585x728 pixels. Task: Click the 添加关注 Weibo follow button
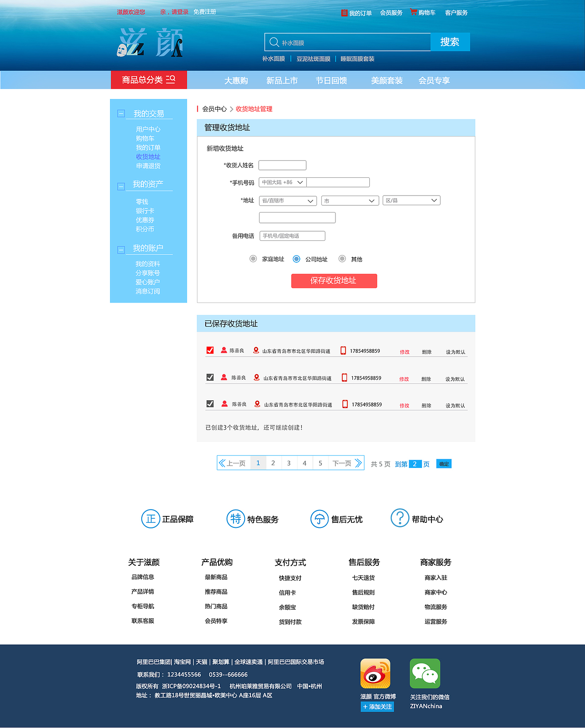378,707
